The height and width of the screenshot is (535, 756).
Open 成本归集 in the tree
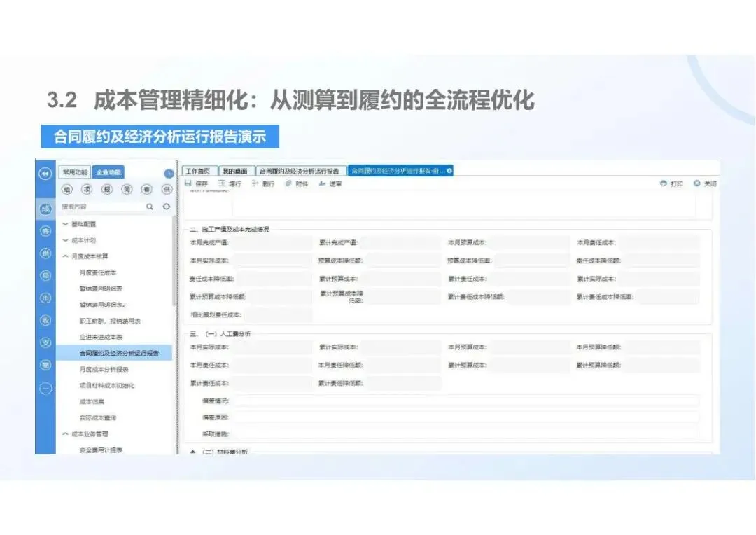[92, 401]
